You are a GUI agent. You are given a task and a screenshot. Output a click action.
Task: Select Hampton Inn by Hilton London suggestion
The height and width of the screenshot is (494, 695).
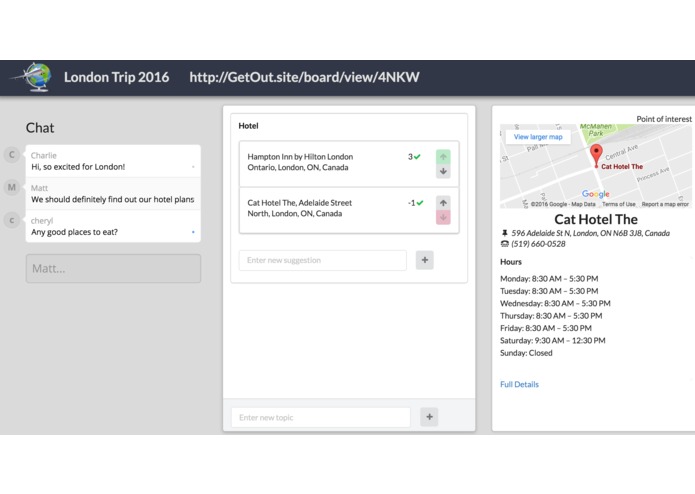pyautogui.click(x=349, y=164)
